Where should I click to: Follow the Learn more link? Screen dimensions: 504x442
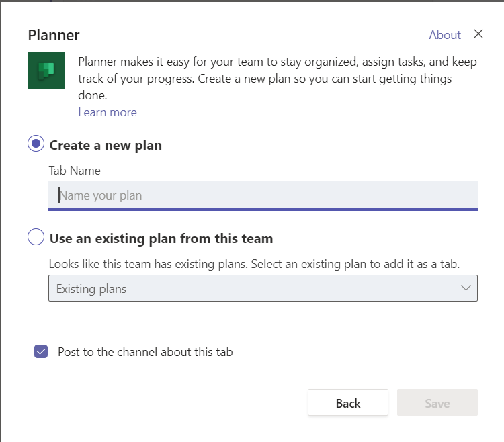coord(108,112)
